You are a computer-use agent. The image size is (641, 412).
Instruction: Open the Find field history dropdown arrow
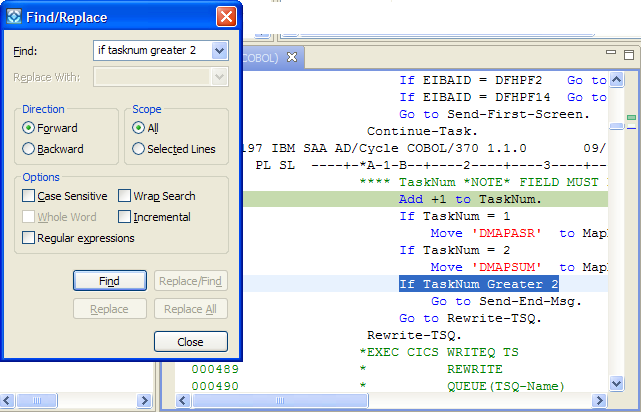pos(220,50)
